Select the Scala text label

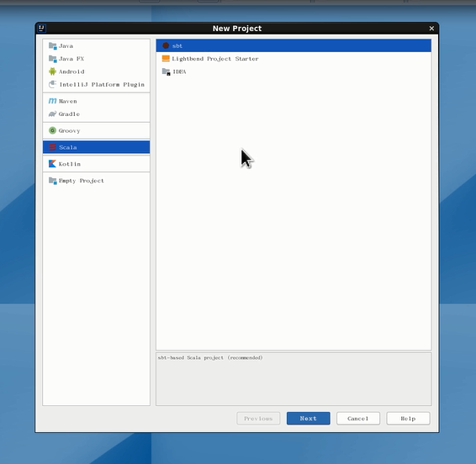68,147
